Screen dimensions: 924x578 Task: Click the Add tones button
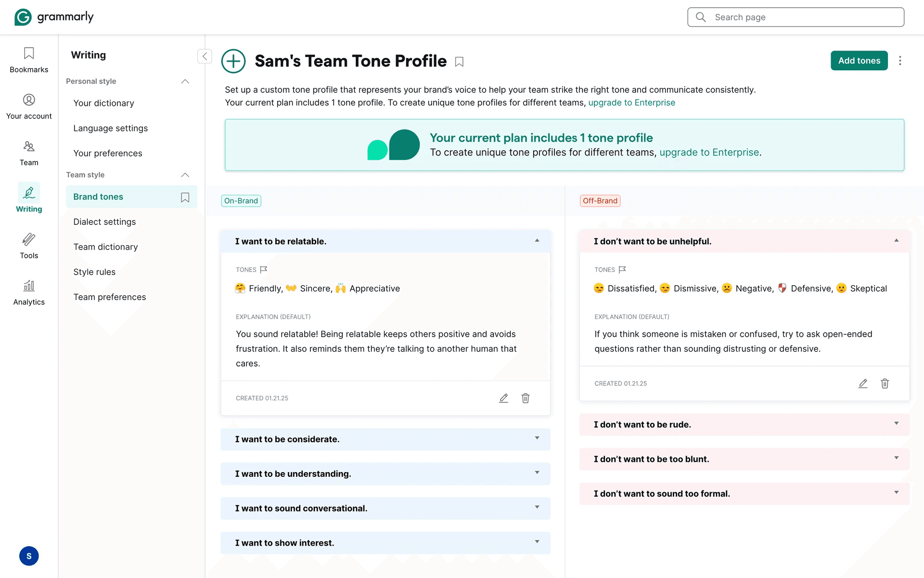[859, 61]
